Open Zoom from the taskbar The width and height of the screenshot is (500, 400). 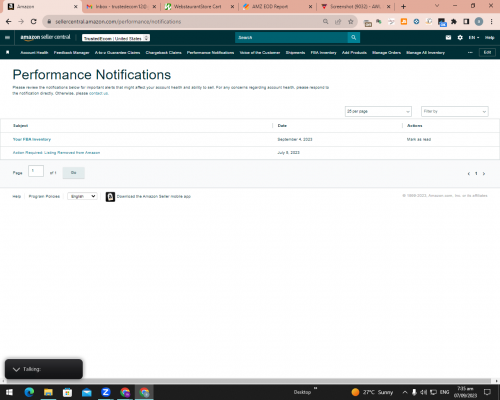point(106,392)
